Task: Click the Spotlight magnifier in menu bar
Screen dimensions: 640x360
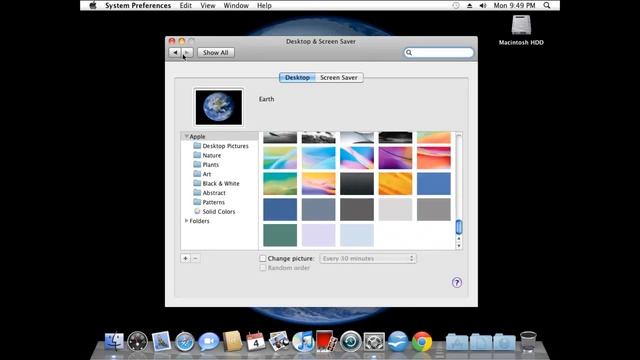Action: [547, 5]
